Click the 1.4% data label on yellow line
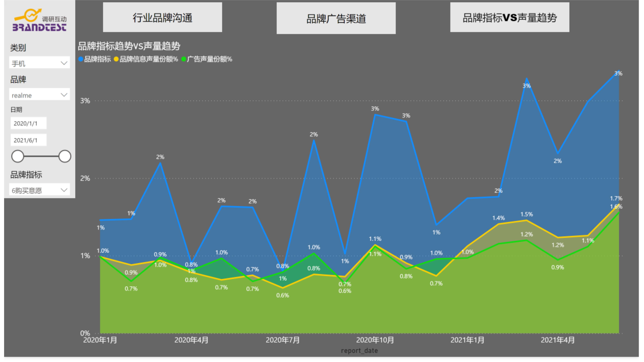Image resolution: width=644 pixels, height=362 pixels. click(498, 218)
